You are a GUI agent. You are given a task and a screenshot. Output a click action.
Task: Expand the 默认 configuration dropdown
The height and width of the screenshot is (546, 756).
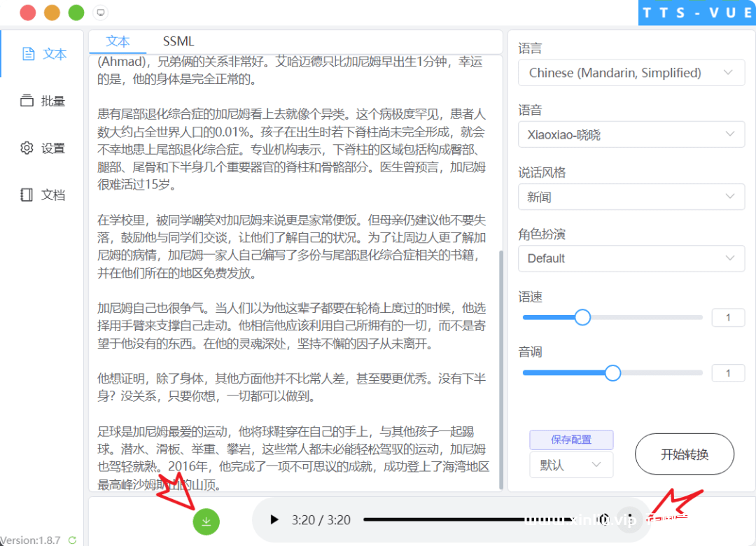[x=570, y=465]
